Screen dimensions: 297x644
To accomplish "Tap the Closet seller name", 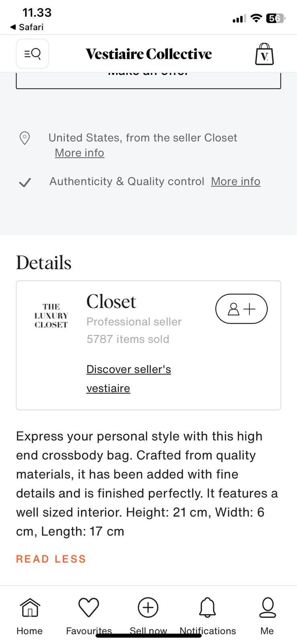I will pyautogui.click(x=111, y=302).
